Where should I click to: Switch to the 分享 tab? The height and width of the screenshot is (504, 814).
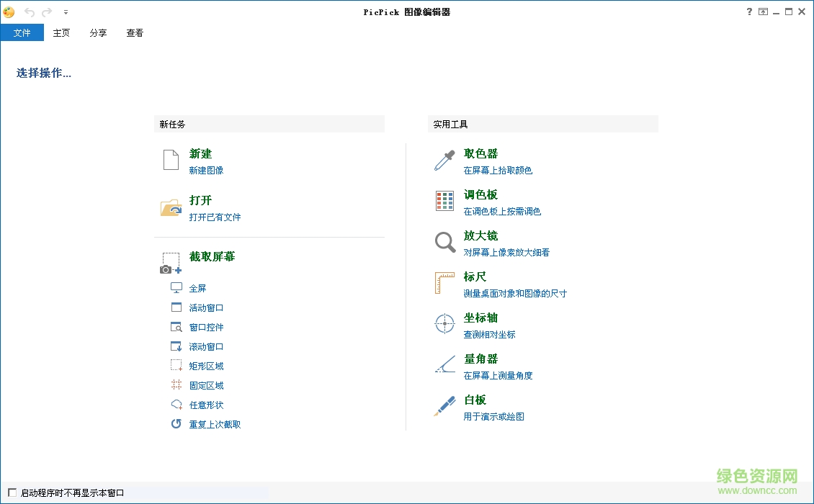98,32
